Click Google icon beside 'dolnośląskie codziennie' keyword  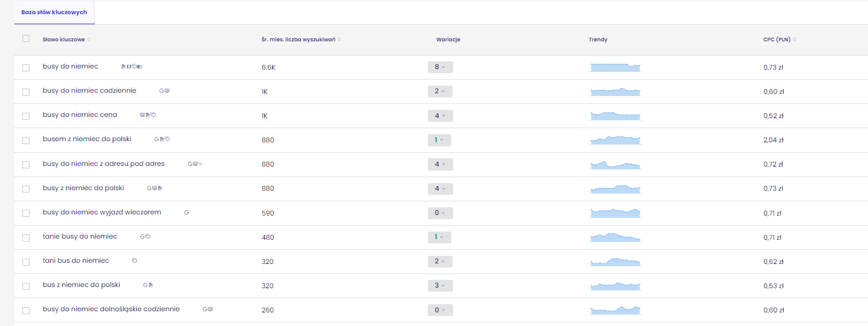pyautogui.click(x=205, y=309)
